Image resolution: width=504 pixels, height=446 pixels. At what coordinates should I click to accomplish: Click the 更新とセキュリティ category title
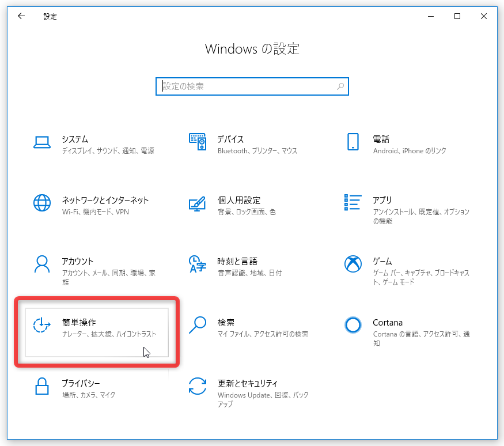coord(248,383)
